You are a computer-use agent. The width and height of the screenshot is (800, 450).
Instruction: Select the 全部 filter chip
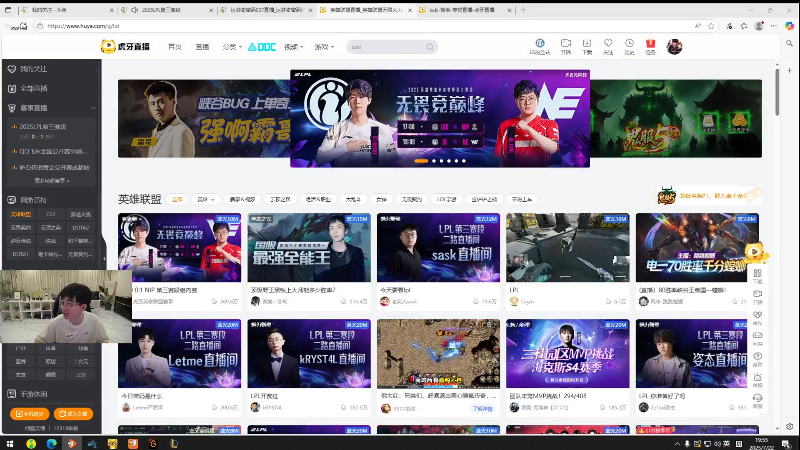(177, 199)
